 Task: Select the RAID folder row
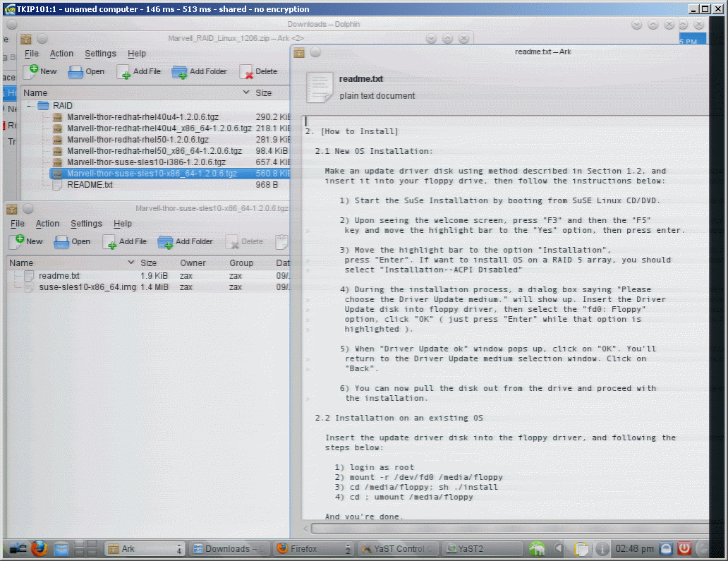pyautogui.click(x=155, y=105)
